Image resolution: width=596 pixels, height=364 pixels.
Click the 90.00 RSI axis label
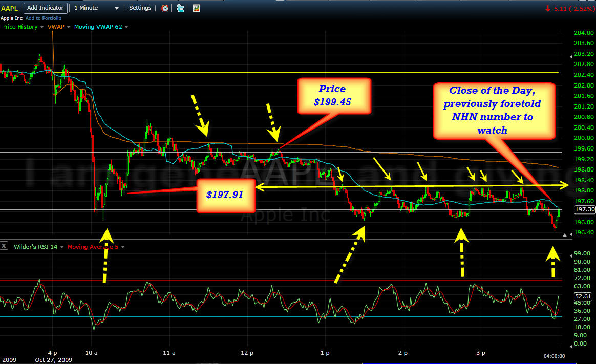coord(582,262)
